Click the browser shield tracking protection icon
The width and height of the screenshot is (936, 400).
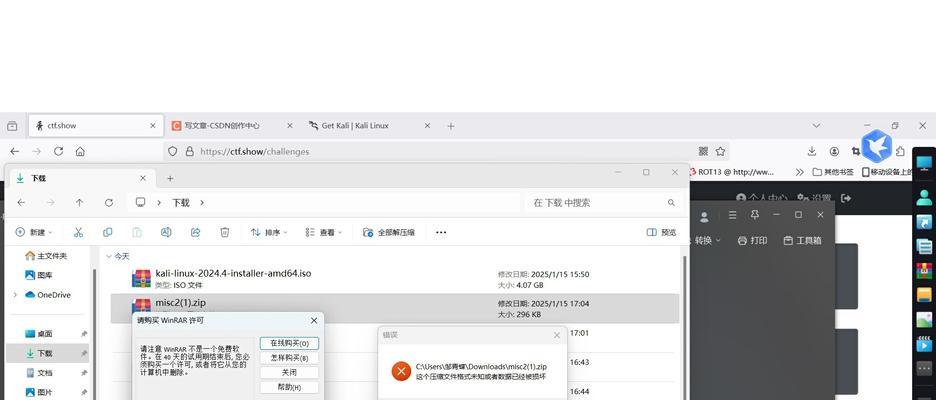(173, 152)
